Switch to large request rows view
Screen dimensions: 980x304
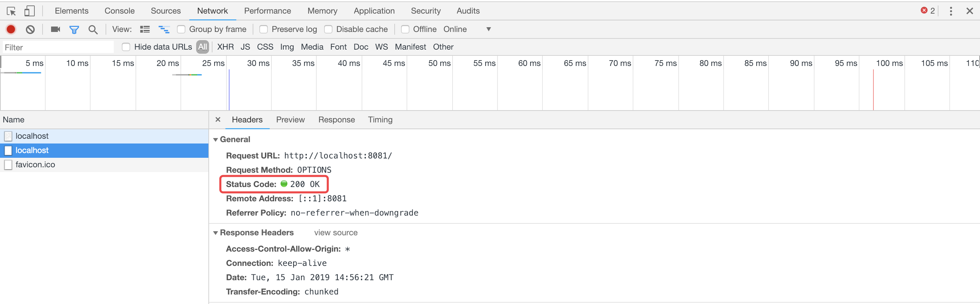click(x=145, y=29)
